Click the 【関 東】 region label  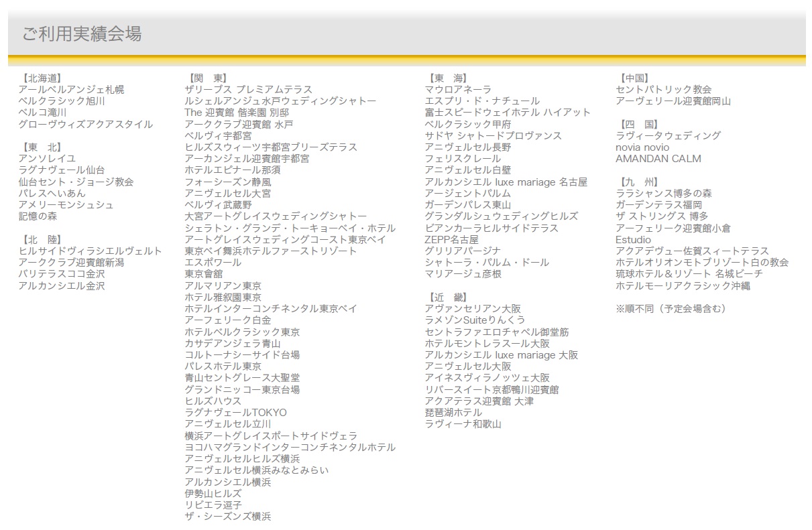208,78
